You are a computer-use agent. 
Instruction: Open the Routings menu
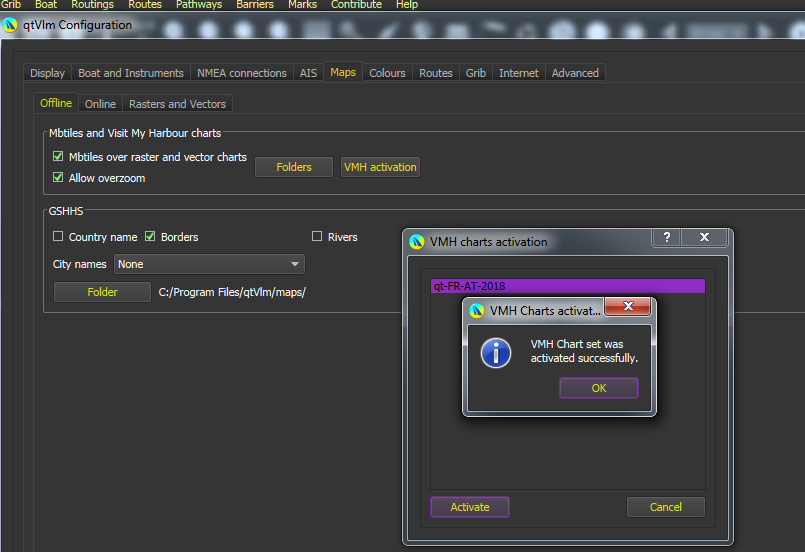[92, 5]
